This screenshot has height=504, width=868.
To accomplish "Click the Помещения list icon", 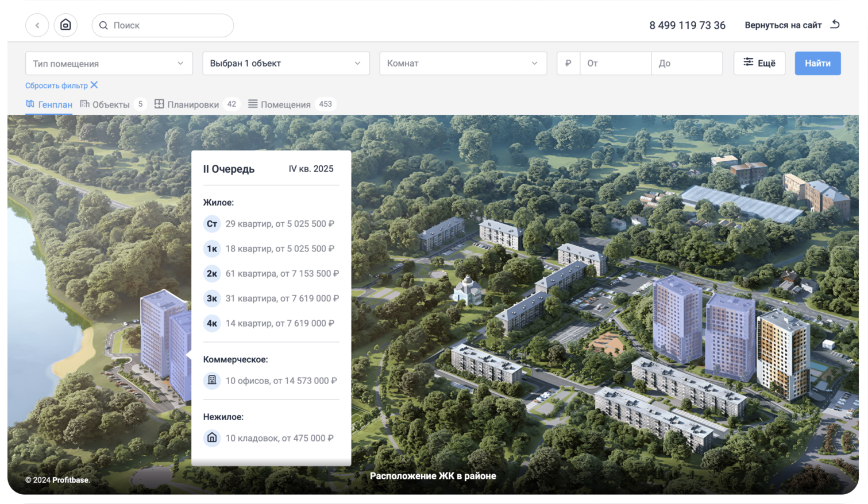I will coord(253,104).
